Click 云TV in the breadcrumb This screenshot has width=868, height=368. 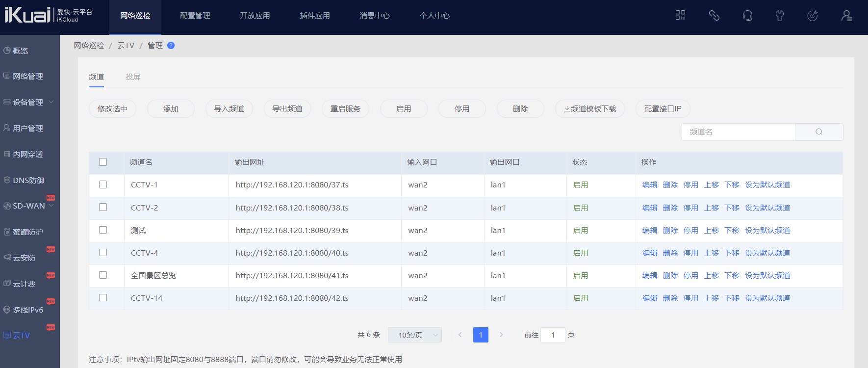(126, 45)
